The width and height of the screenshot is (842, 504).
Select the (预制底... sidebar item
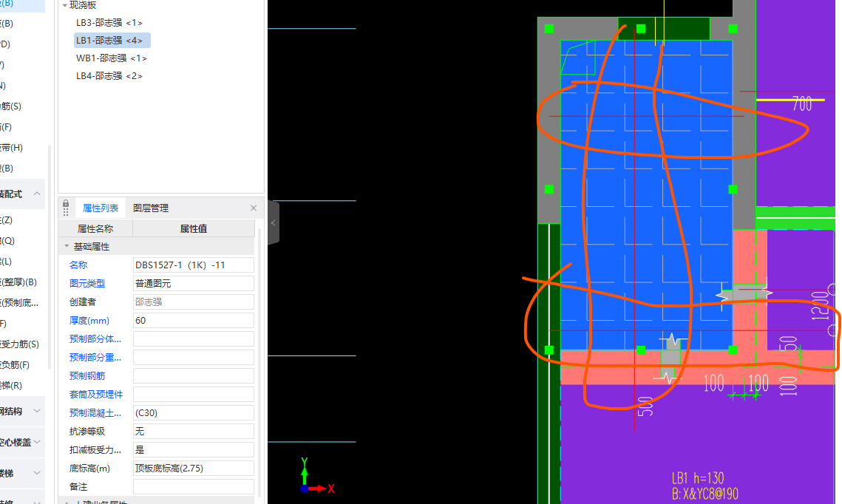[19, 303]
